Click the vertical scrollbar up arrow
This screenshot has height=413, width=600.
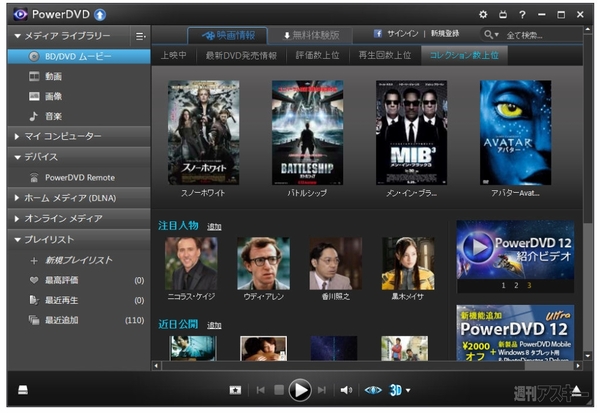click(x=588, y=29)
